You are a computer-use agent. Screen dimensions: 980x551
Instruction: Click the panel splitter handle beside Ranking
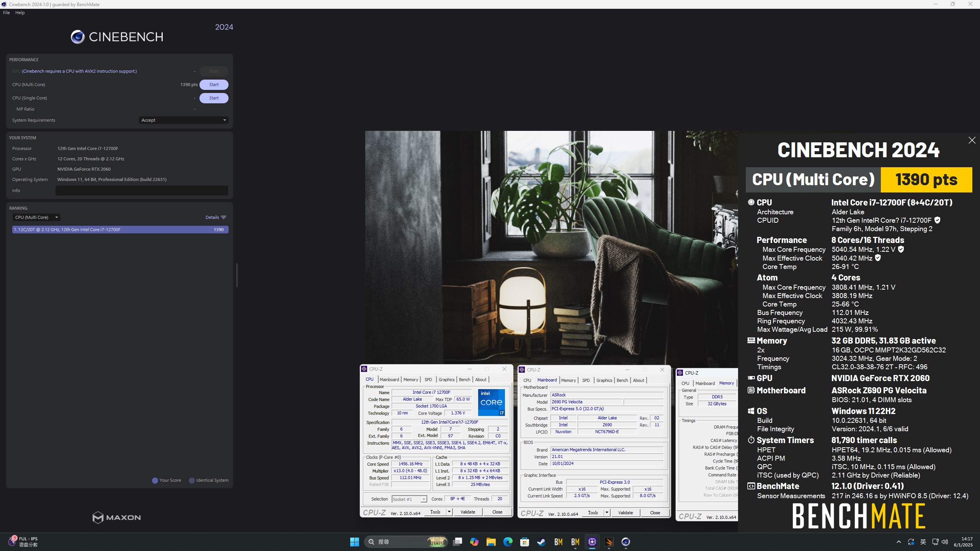coord(237,275)
